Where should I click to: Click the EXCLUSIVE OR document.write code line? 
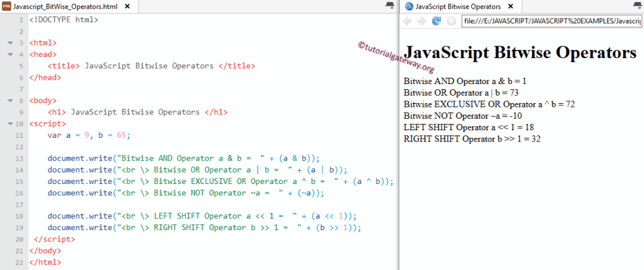click(221, 181)
